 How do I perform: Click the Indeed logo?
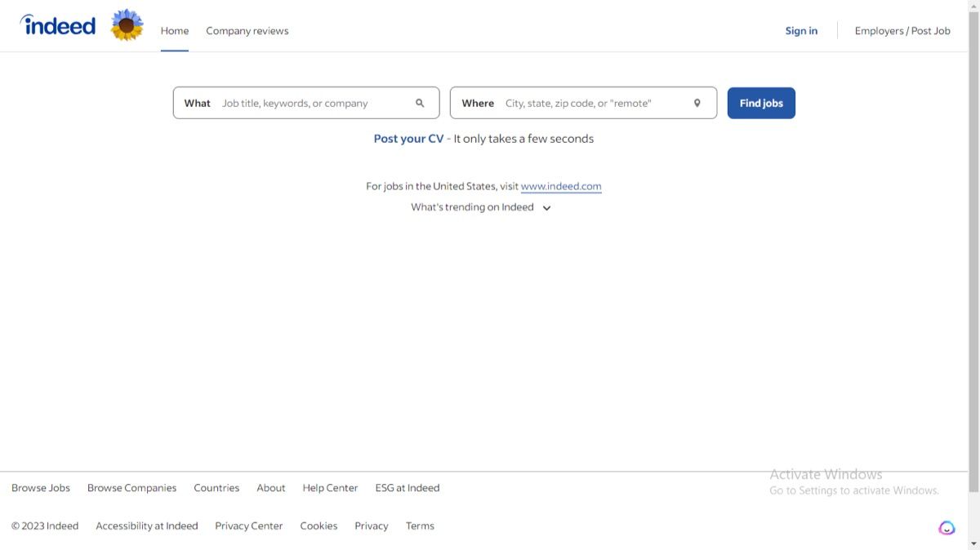[57, 25]
